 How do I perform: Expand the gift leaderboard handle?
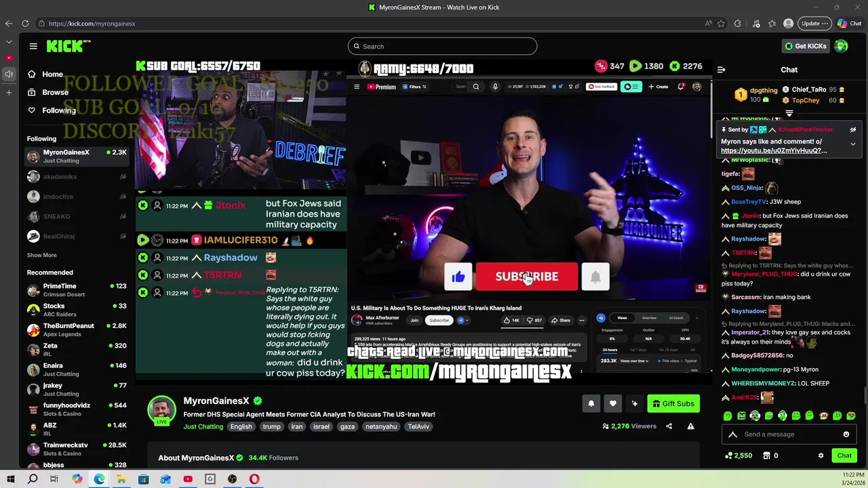(x=789, y=113)
